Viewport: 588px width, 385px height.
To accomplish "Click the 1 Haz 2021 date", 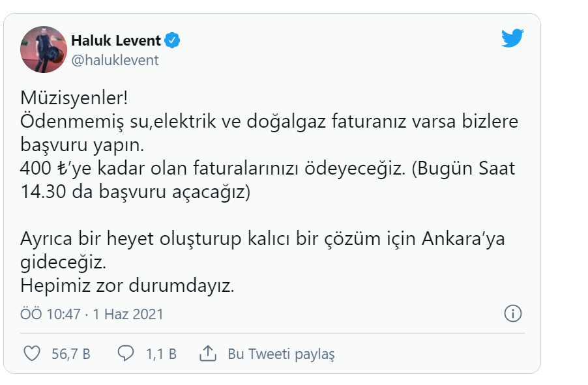I will pyautogui.click(x=128, y=314).
